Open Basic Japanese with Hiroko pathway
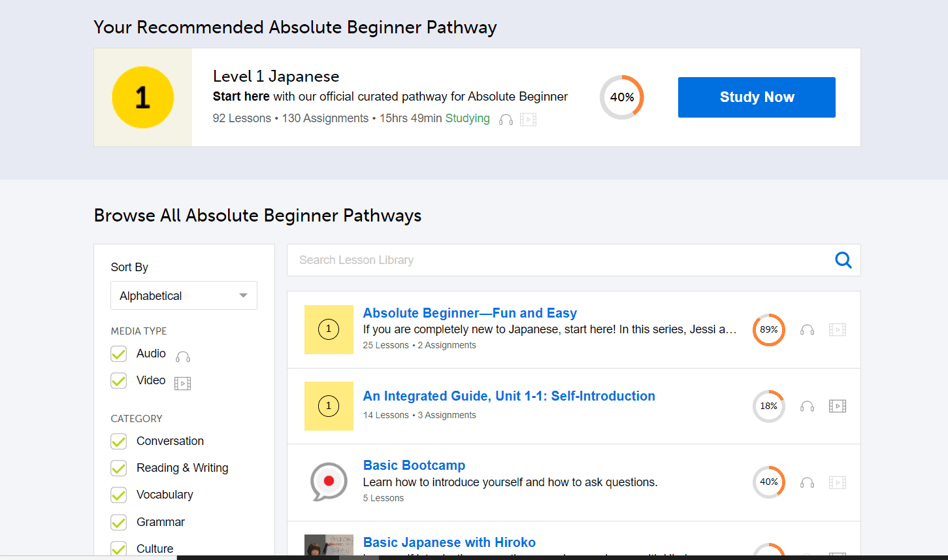This screenshot has width=948, height=560. point(449,542)
